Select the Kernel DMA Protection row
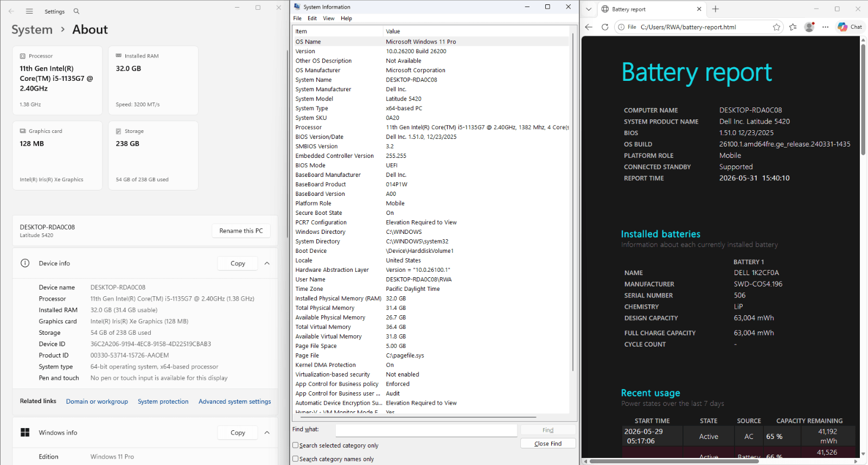Image resolution: width=868 pixels, height=465 pixels. pyautogui.click(x=431, y=365)
